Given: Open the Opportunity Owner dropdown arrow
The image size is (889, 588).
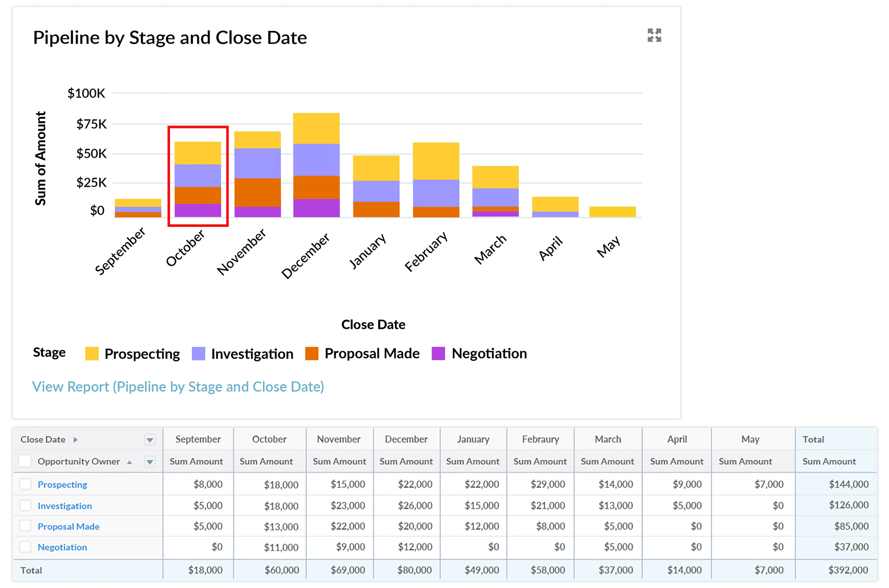Looking at the screenshot, I should [x=150, y=462].
